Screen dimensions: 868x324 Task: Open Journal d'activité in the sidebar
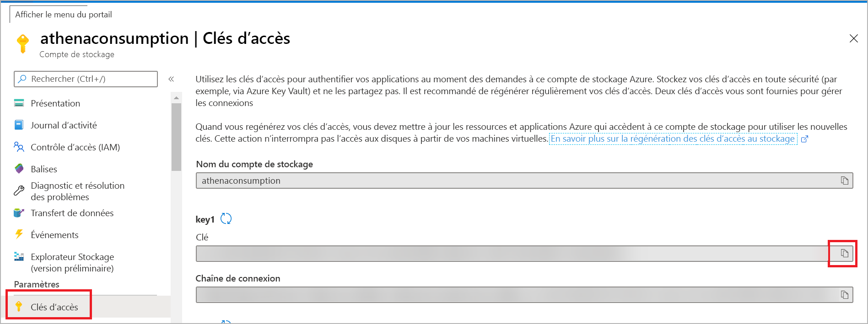coord(64,125)
